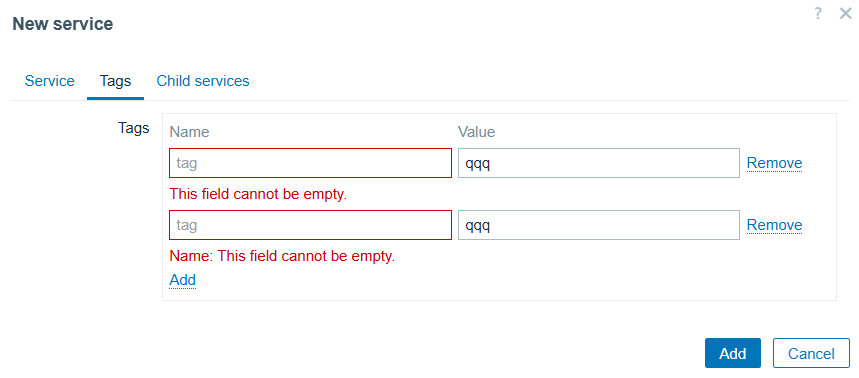
Task: Select the Tags tab
Action: pyautogui.click(x=116, y=81)
